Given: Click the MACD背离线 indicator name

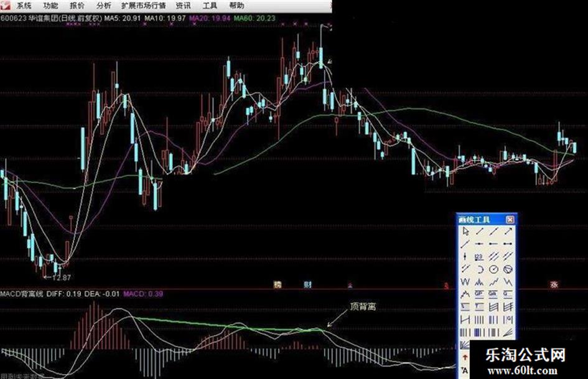Looking at the screenshot, I should click(x=22, y=294).
